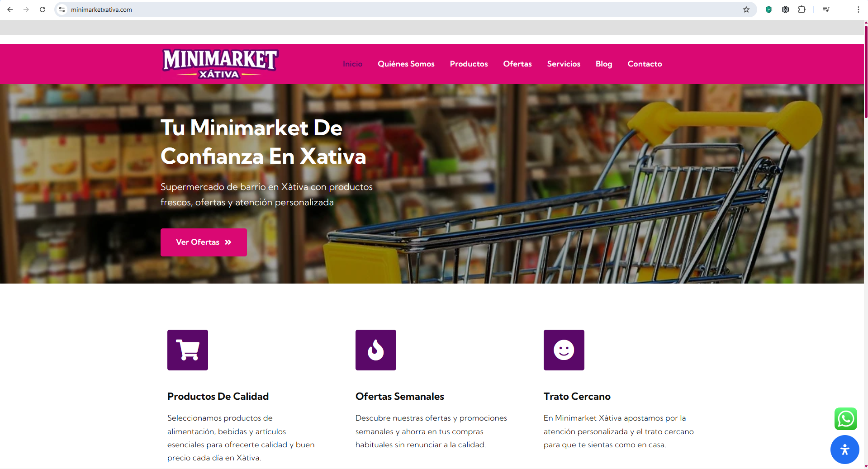Open the Productos menu item
This screenshot has height=469, width=868.
(469, 64)
